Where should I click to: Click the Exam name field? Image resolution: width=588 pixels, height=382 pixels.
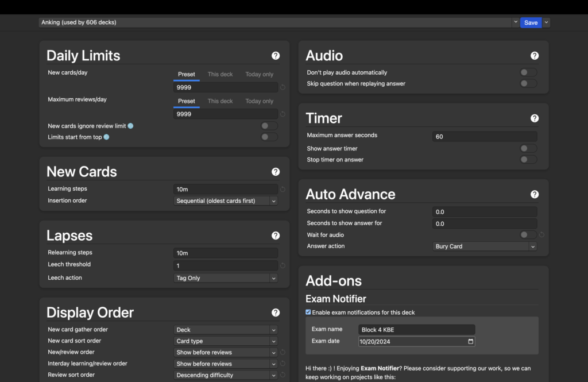coord(417,330)
